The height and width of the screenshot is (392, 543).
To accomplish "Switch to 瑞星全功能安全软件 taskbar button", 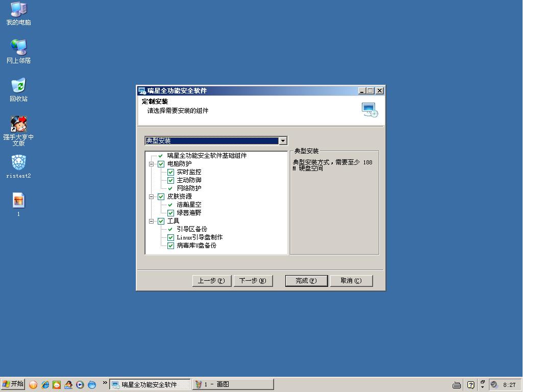I will click(150, 384).
